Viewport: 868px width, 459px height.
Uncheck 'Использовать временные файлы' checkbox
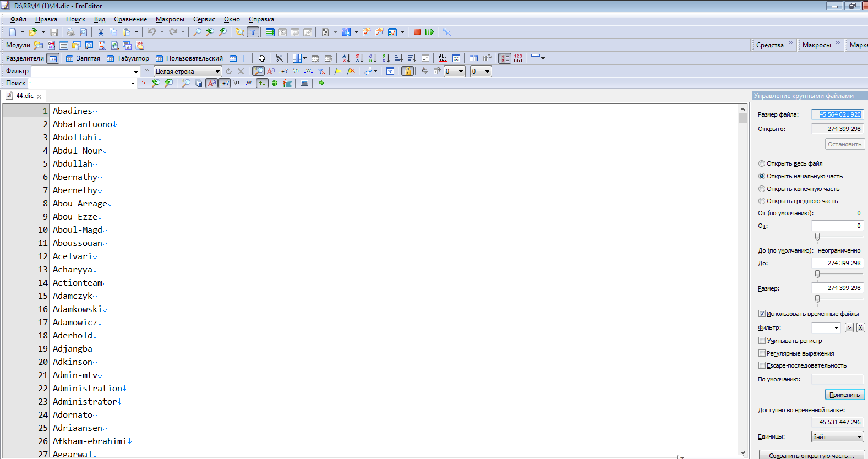[x=762, y=314]
